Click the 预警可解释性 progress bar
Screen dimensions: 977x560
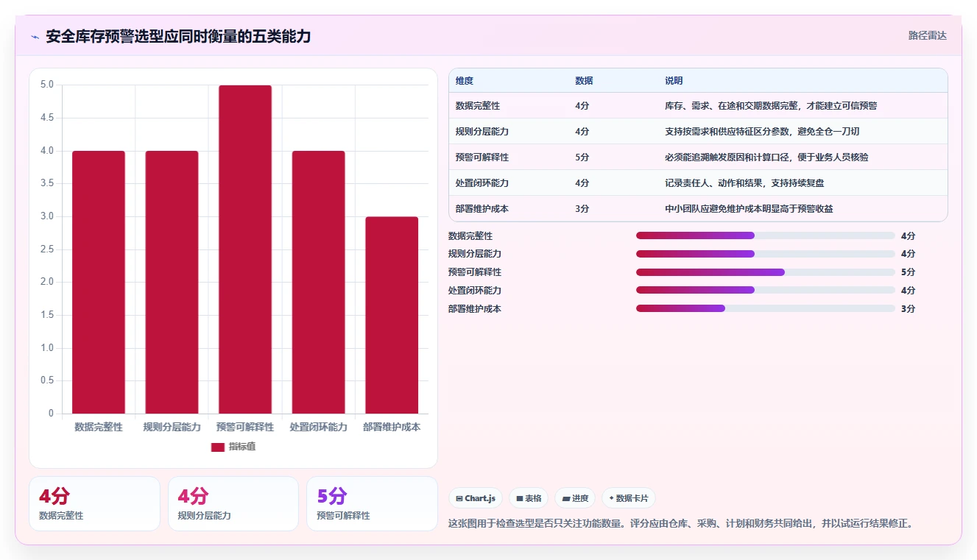766,272
